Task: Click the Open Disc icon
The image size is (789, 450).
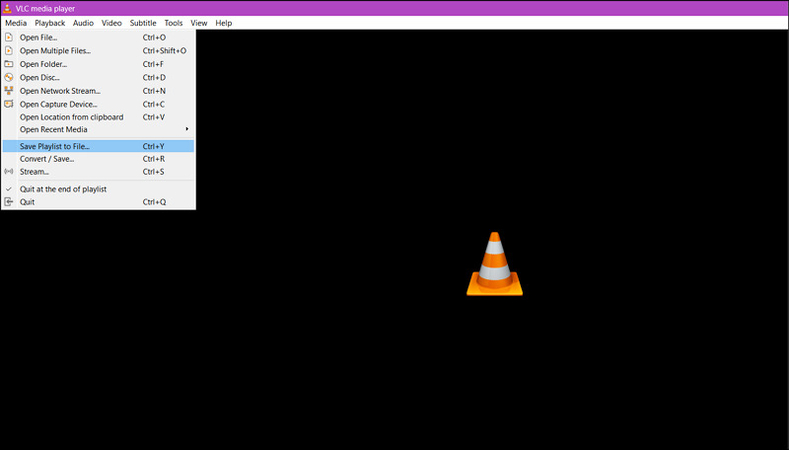Action: [9, 78]
